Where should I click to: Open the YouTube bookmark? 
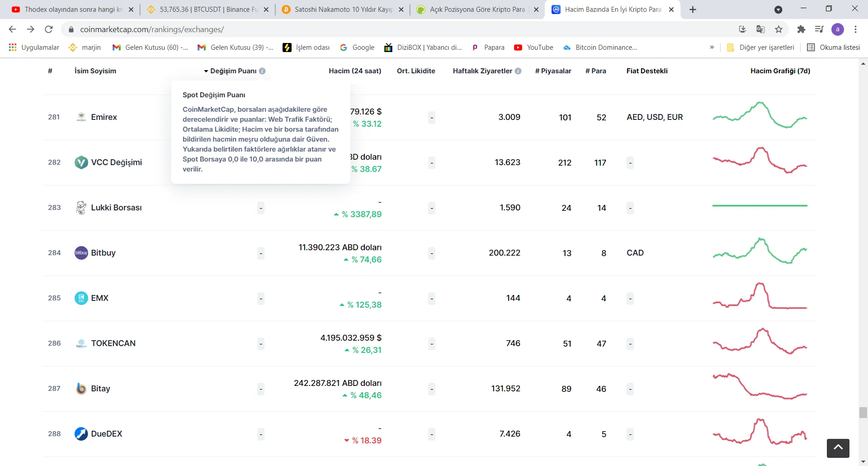pyautogui.click(x=534, y=48)
